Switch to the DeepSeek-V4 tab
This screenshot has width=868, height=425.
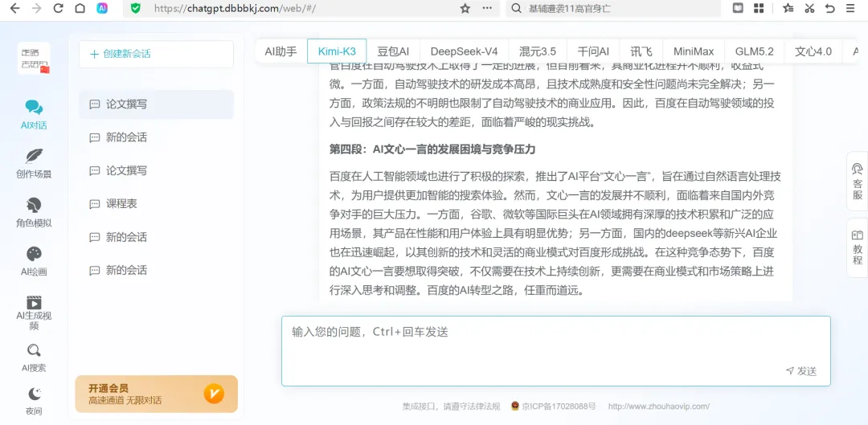pos(464,51)
